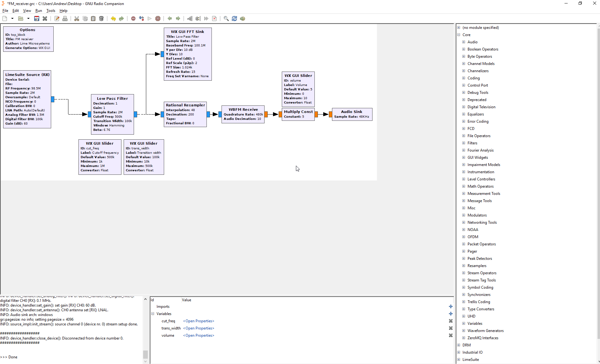This screenshot has height=364, width=600.
Task: Reload blocks with the refresh icon
Action: point(234,19)
